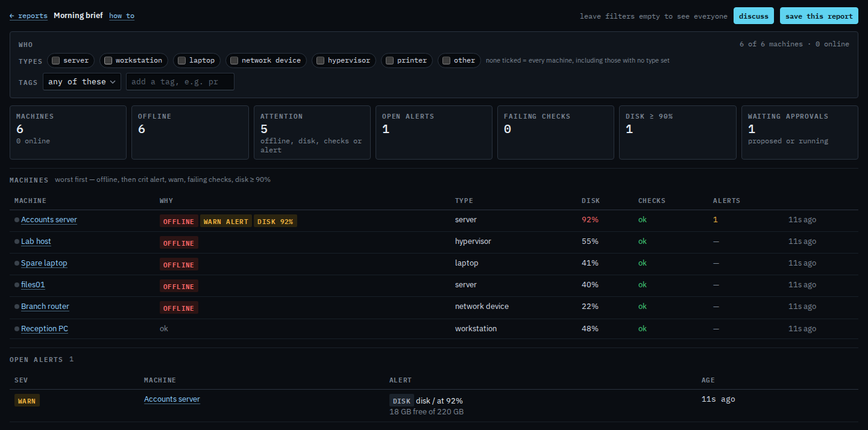The height and width of the screenshot is (430, 868).
Task: Open the files01 machine link
Action: (x=33, y=285)
